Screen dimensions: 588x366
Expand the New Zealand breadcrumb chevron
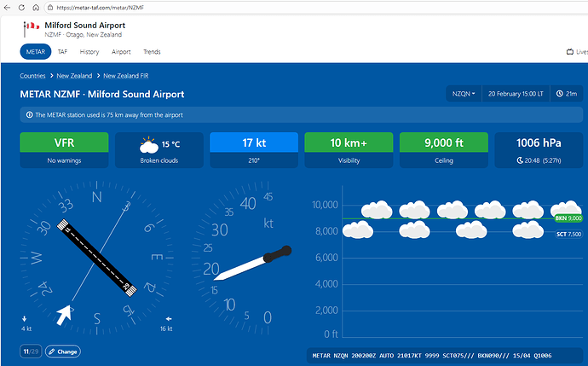tap(99, 76)
